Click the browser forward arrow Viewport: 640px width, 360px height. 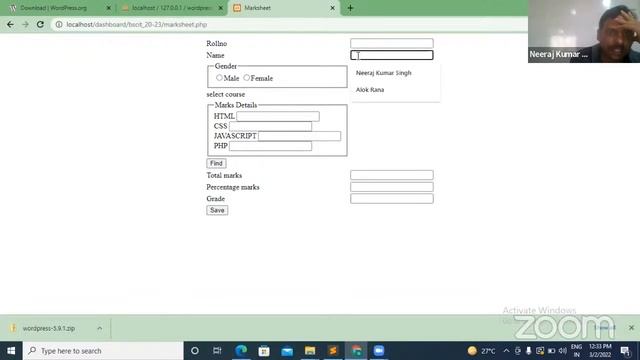click(25, 24)
